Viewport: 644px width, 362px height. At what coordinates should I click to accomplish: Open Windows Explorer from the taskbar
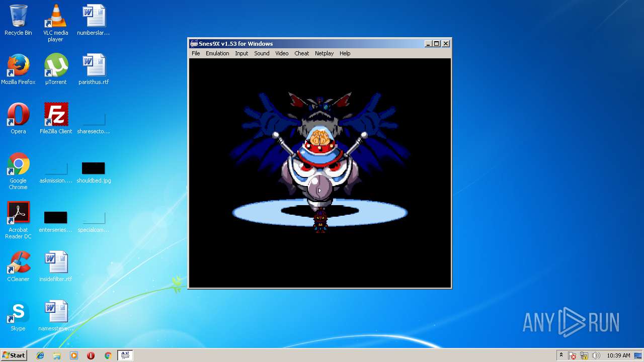(x=57, y=355)
